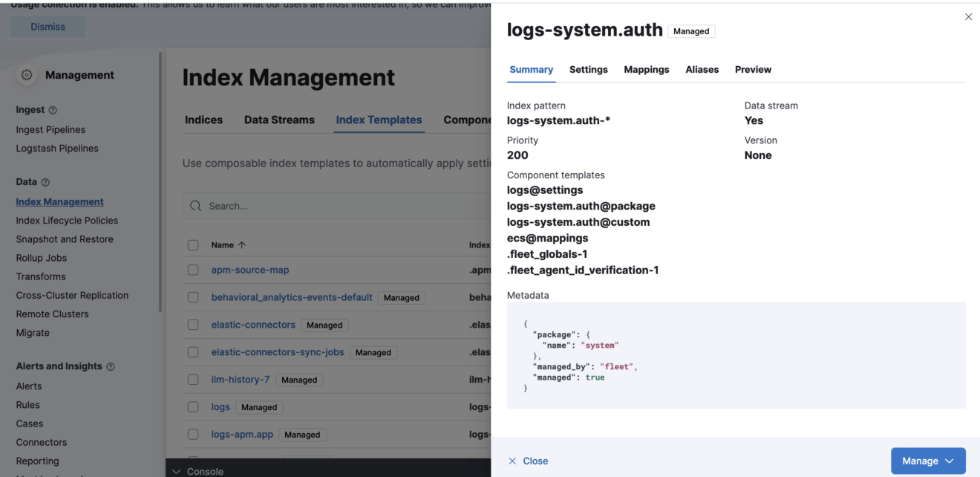Open the Manage dropdown in the flyout

pos(928,461)
